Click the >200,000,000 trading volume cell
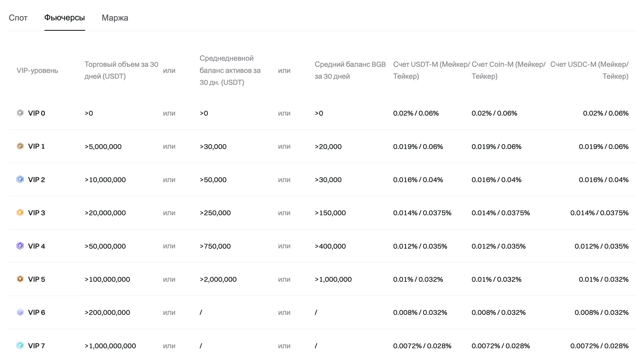 pyautogui.click(x=107, y=313)
